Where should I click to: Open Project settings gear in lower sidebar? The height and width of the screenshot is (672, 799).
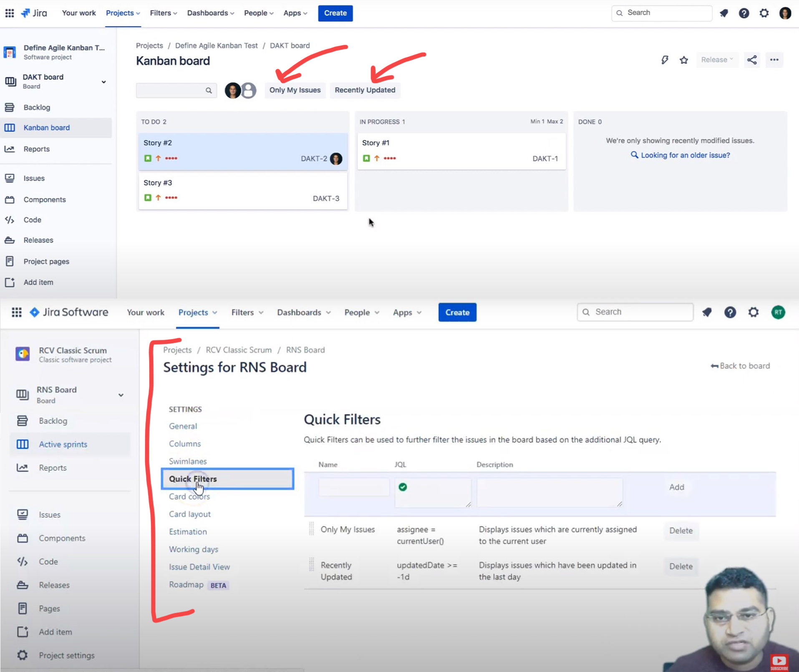[23, 655]
